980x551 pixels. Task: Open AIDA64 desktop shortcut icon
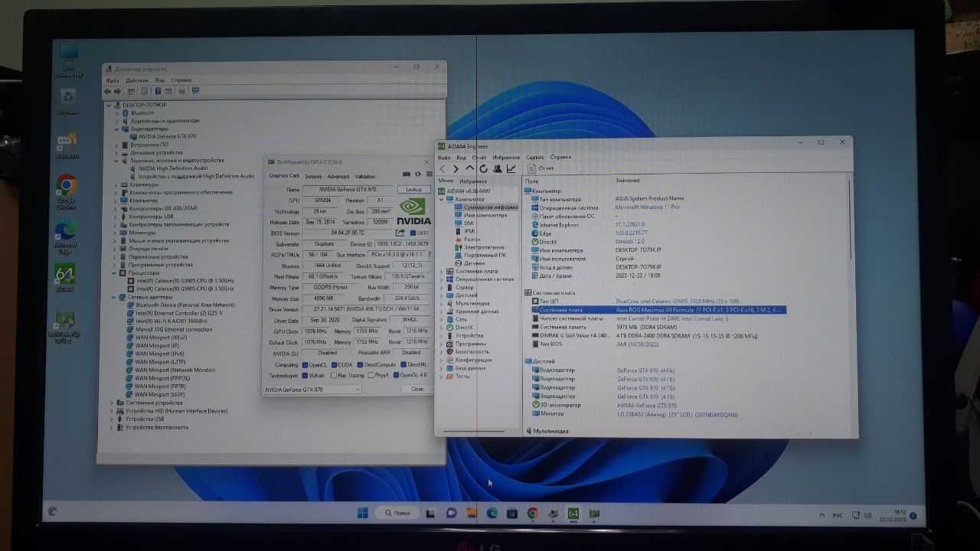click(65, 278)
